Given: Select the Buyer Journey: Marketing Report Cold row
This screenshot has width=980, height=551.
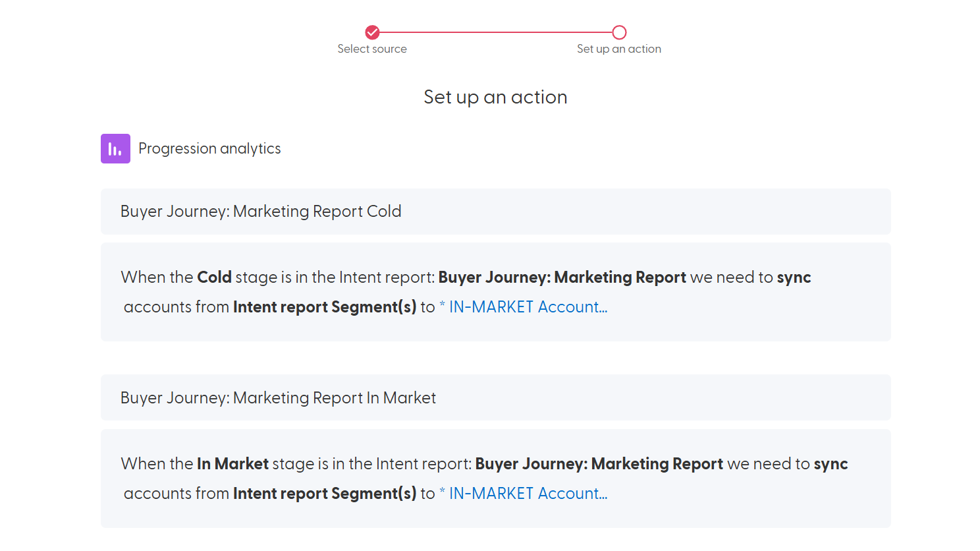Looking at the screenshot, I should click(495, 211).
